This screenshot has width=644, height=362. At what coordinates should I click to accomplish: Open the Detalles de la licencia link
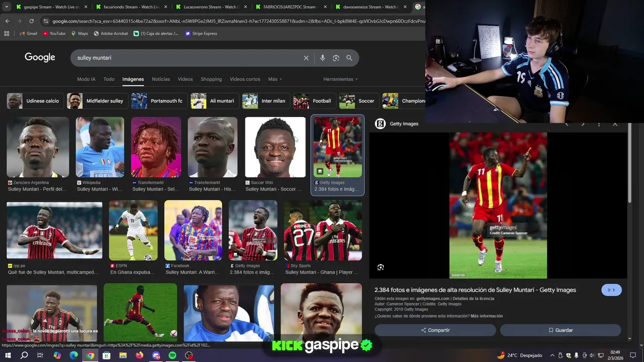[x=473, y=299]
